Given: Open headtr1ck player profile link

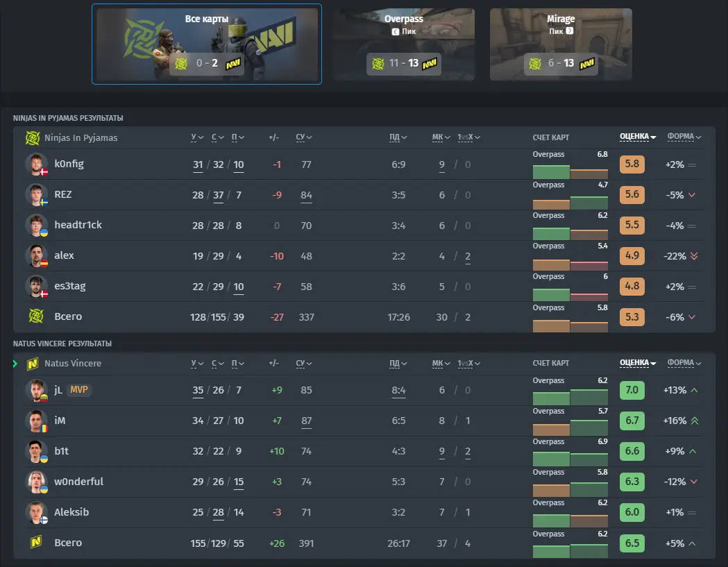Looking at the screenshot, I should pyautogui.click(x=78, y=225).
